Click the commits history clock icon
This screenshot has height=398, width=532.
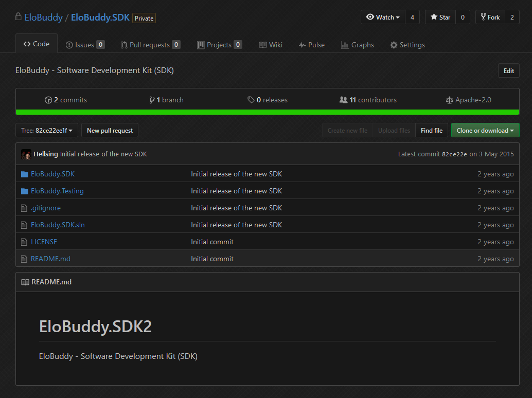pyautogui.click(x=48, y=100)
